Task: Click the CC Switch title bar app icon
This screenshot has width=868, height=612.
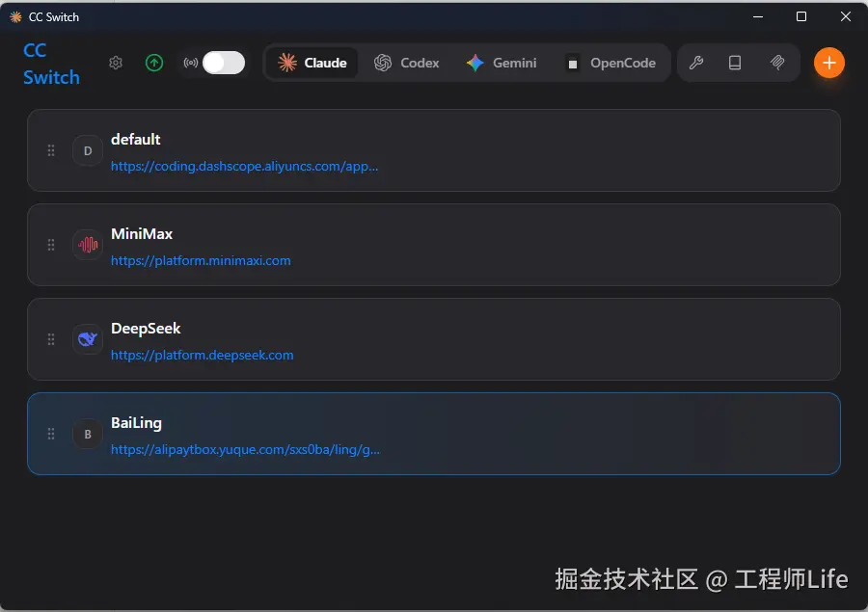Action: click(15, 17)
